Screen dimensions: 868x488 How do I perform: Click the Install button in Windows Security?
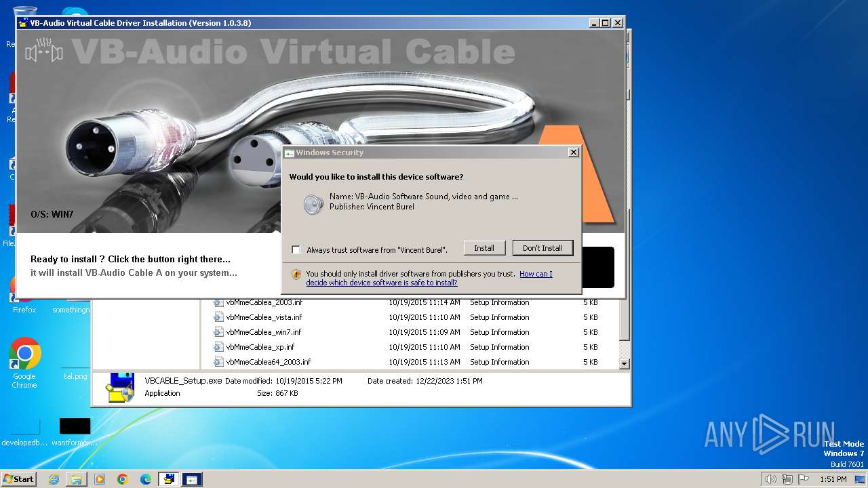click(484, 248)
